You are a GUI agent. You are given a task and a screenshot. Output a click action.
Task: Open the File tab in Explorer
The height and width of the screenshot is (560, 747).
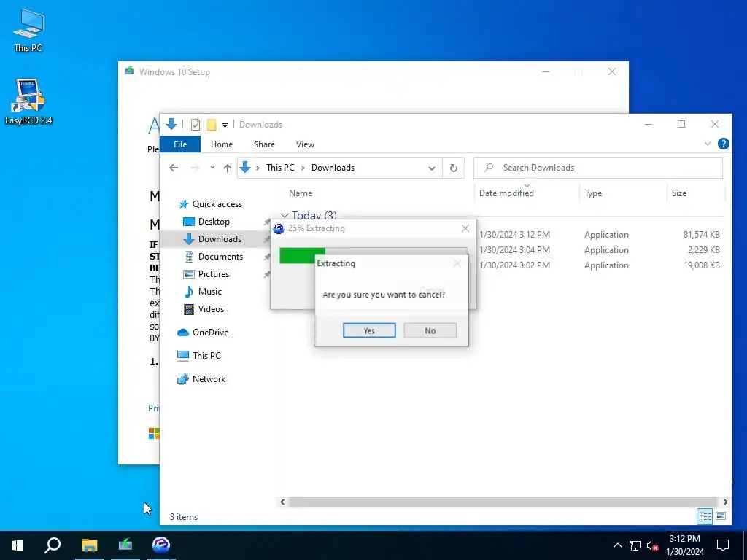[180, 144]
